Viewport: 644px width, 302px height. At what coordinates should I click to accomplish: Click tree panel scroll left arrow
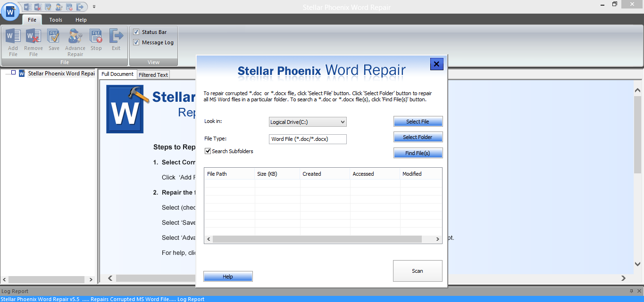(4, 279)
